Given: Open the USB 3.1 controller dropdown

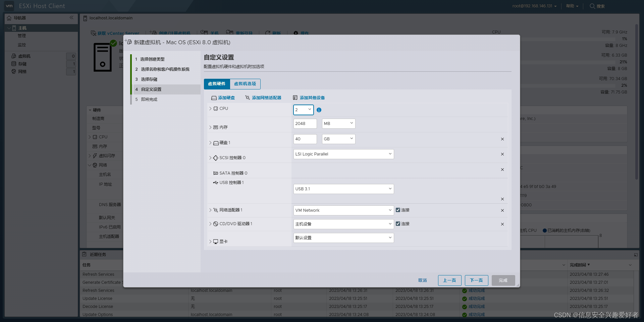Looking at the screenshot, I should pyautogui.click(x=343, y=189).
